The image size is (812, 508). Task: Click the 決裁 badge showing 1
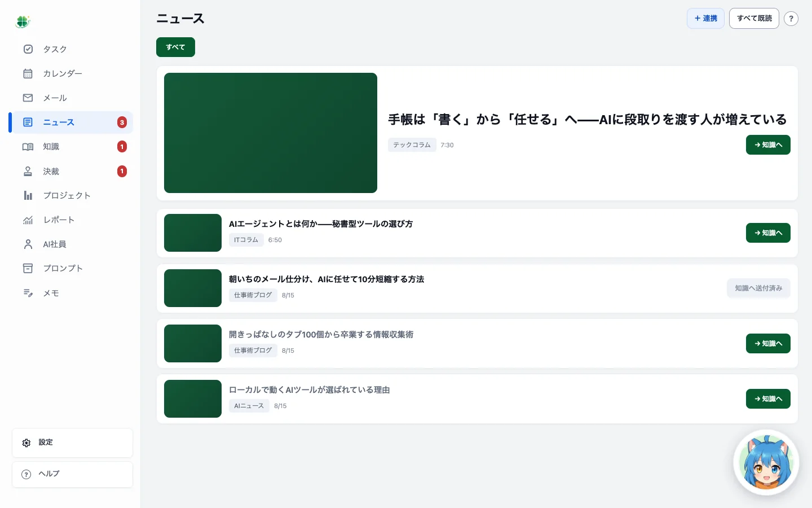point(122,171)
